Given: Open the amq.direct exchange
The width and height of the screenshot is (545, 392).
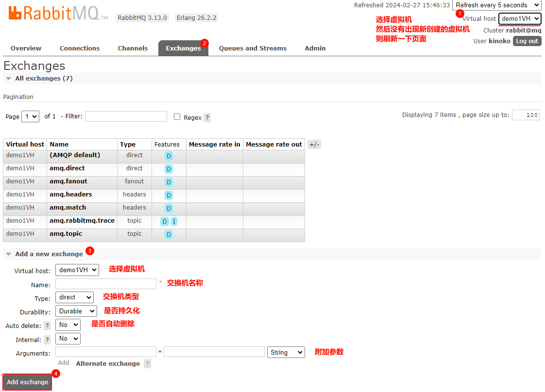Looking at the screenshot, I should coord(67,168).
